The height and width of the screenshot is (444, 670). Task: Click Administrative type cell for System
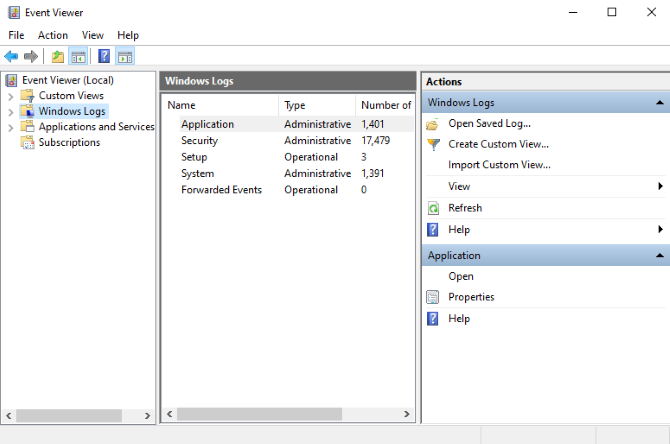pos(317,173)
